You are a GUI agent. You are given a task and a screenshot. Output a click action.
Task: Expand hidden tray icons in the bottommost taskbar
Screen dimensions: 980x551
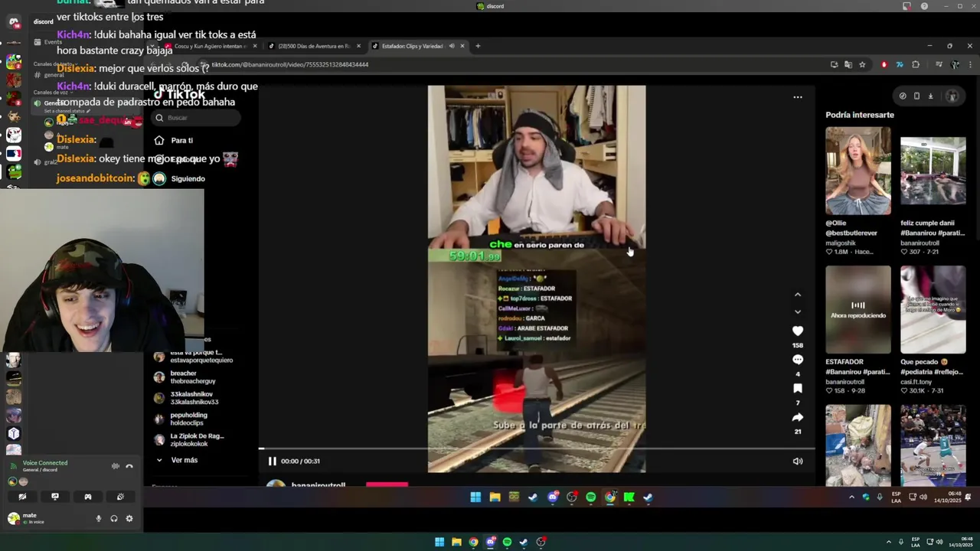pos(888,542)
